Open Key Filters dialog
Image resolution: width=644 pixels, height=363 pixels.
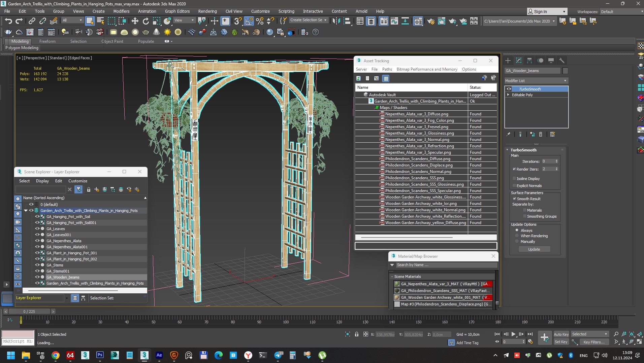tap(594, 342)
